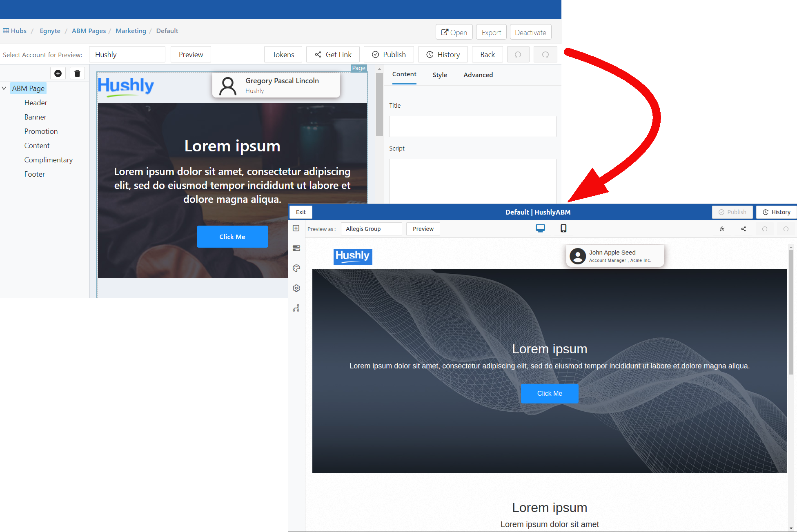Click the add element plus icon above the tree
Screen dimensions: 797x532
pyautogui.click(x=58, y=73)
